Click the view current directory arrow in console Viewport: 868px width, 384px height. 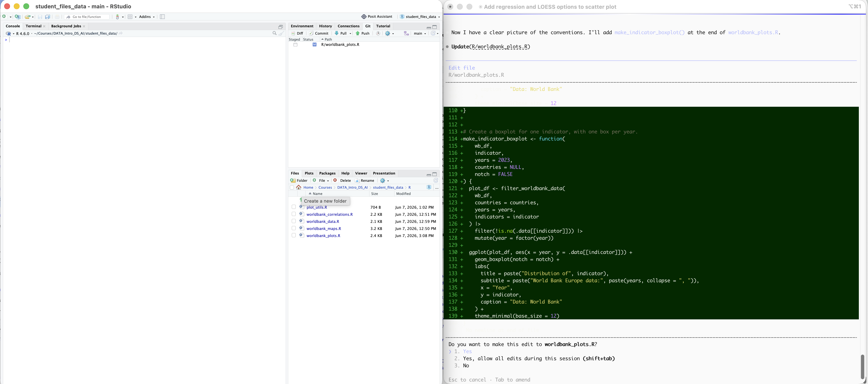[x=121, y=33]
